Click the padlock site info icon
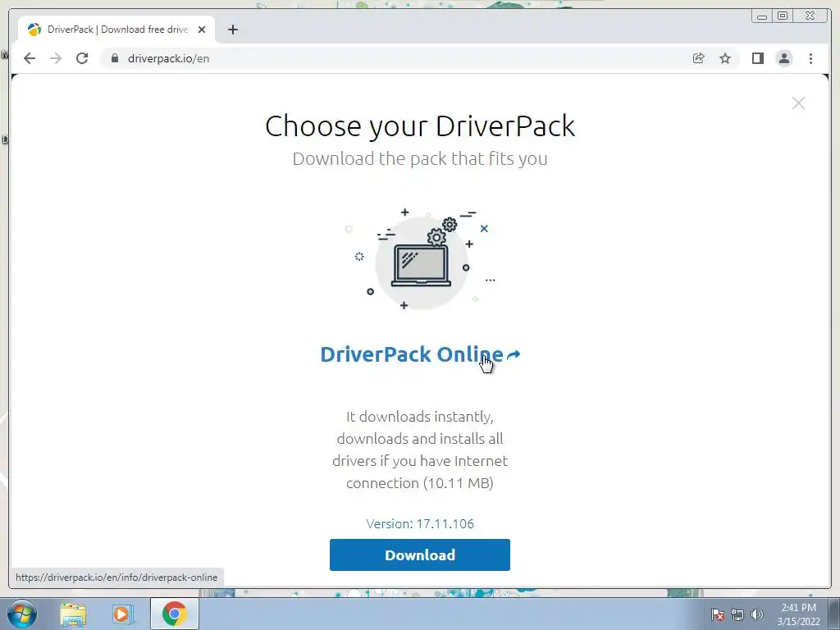 click(115, 58)
